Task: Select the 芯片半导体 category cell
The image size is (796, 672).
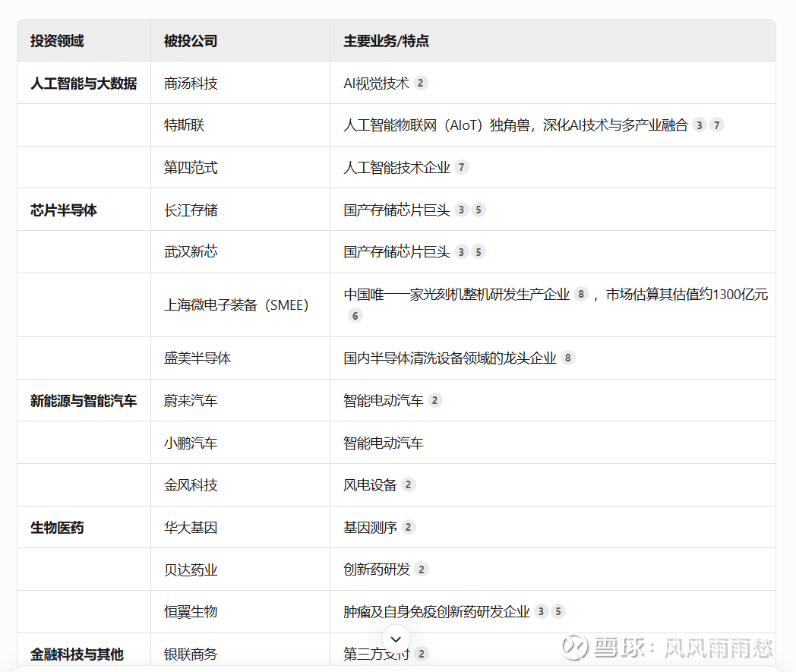Action: click(x=84, y=210)
